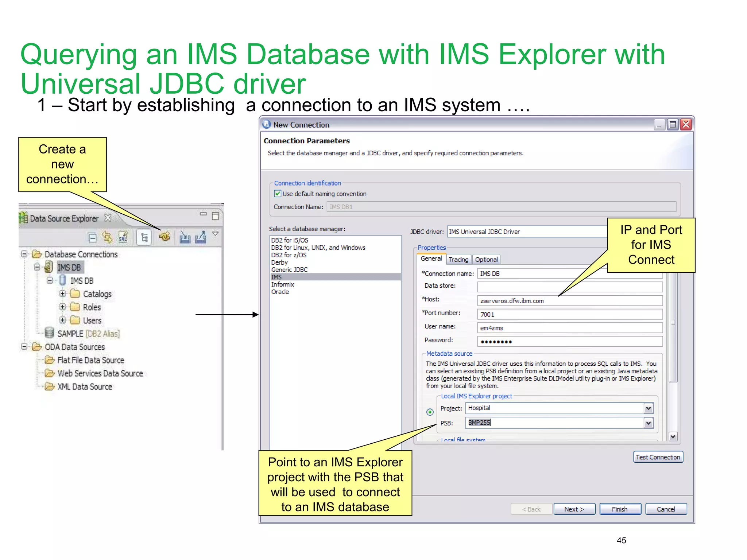Click the IMS DB database cylinder icon
The width and height of the screenshot is (747, 560).
63,280
